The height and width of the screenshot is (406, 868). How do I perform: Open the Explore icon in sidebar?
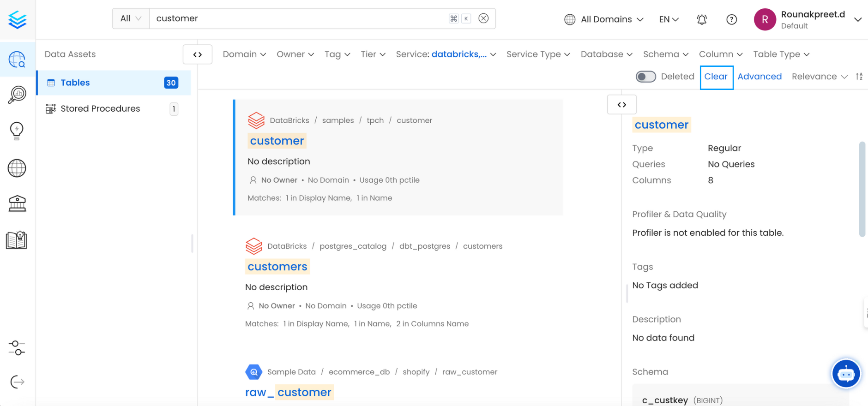pos(17,59)
